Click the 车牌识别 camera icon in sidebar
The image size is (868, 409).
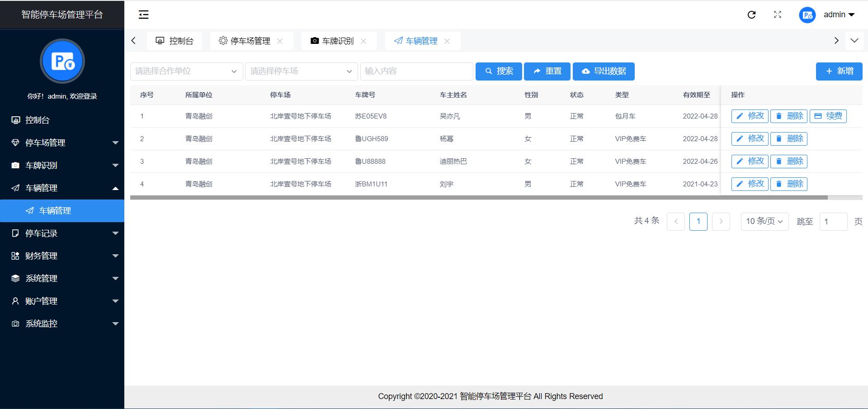15,165
